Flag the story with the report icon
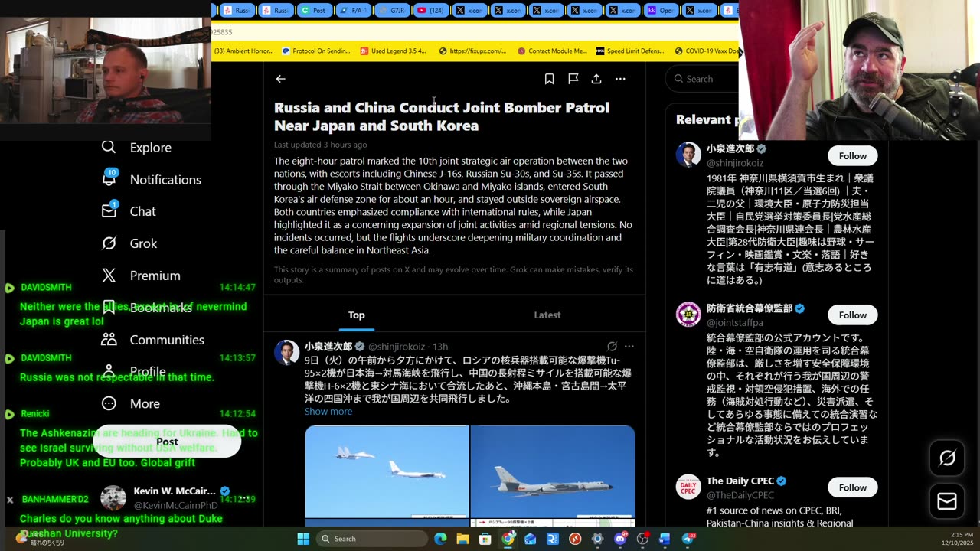Screen dimensions: 980x551 point(573,79)
